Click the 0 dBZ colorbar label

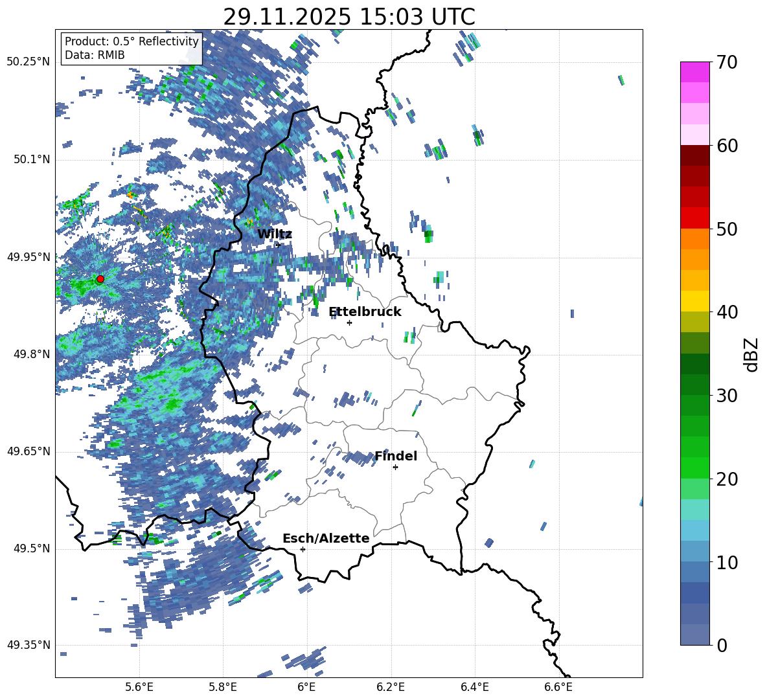tap(722, 645)
